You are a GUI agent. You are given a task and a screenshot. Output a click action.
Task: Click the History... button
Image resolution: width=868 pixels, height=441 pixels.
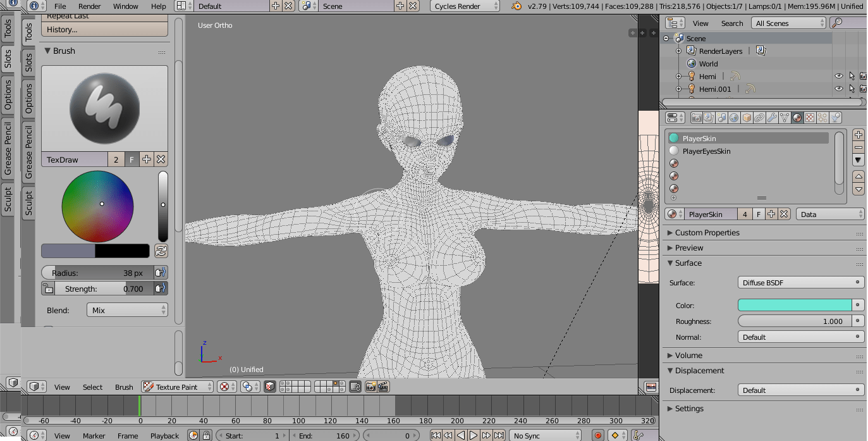(104, 29)
